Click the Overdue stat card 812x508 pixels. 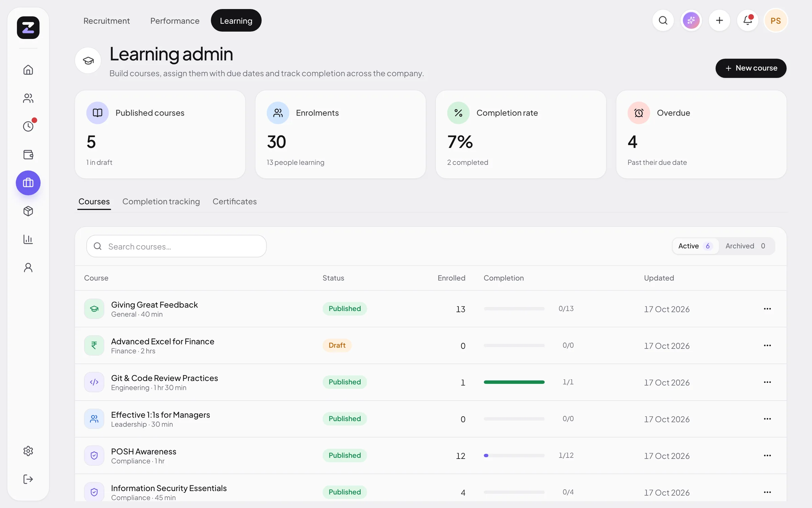pyautogui.click(x=701, y=134)
